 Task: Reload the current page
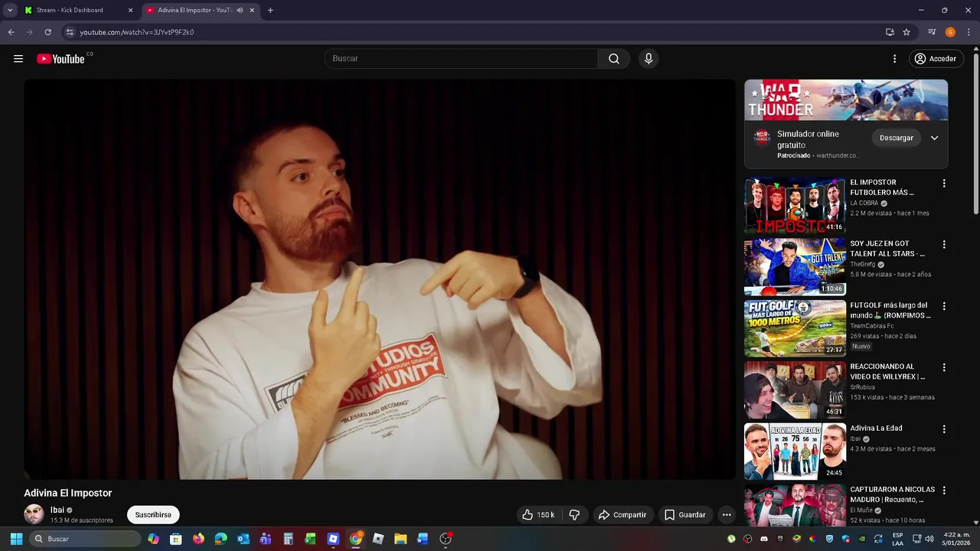click(47, 32)
